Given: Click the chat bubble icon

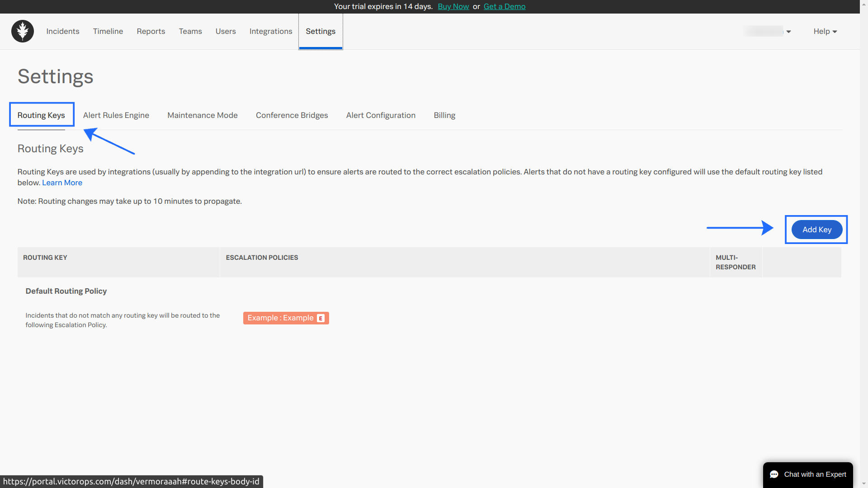Looking at the screenshot, I should click(x=774, y=474).
